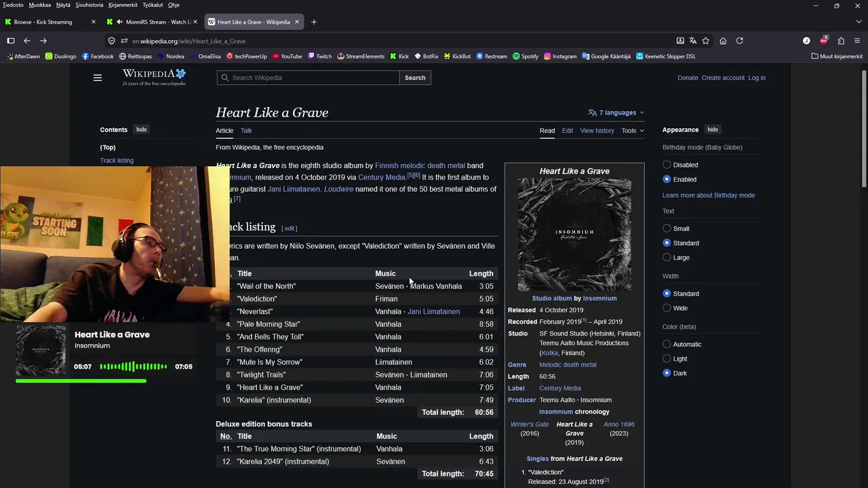Open the Spotify bookmark

[x=526, y=56]
